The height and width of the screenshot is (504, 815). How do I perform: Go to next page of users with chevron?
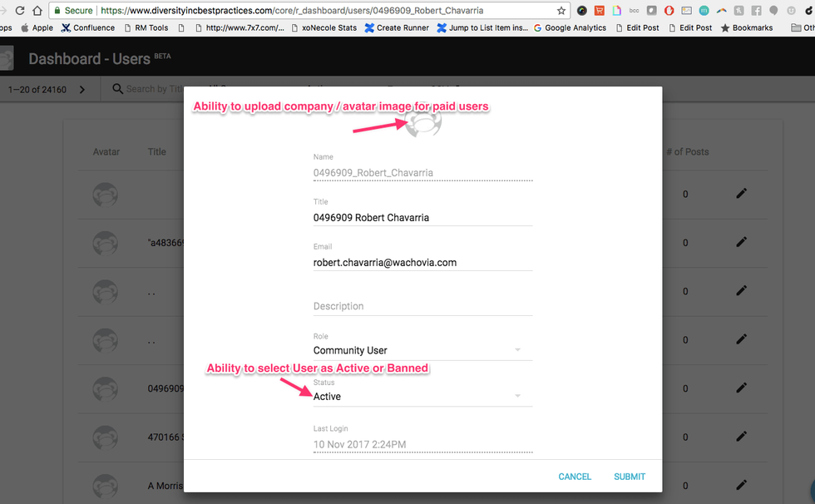click(x=81, y=89)
